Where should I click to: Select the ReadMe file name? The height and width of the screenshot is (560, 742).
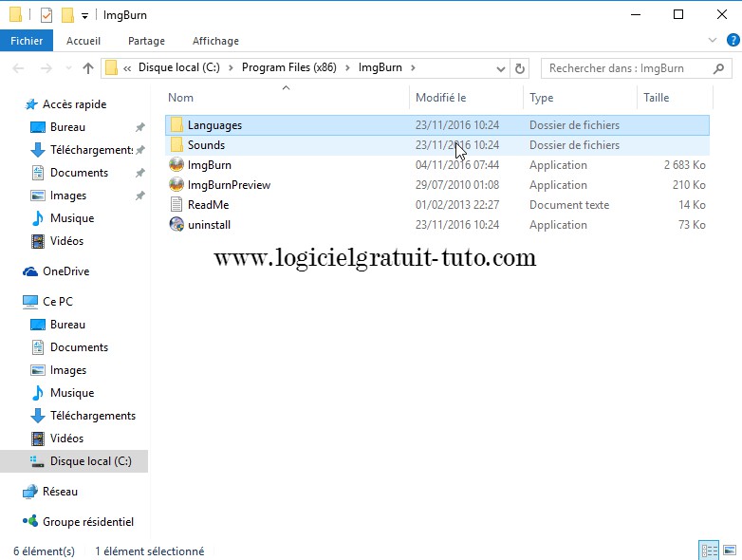(x=208, y=204)
